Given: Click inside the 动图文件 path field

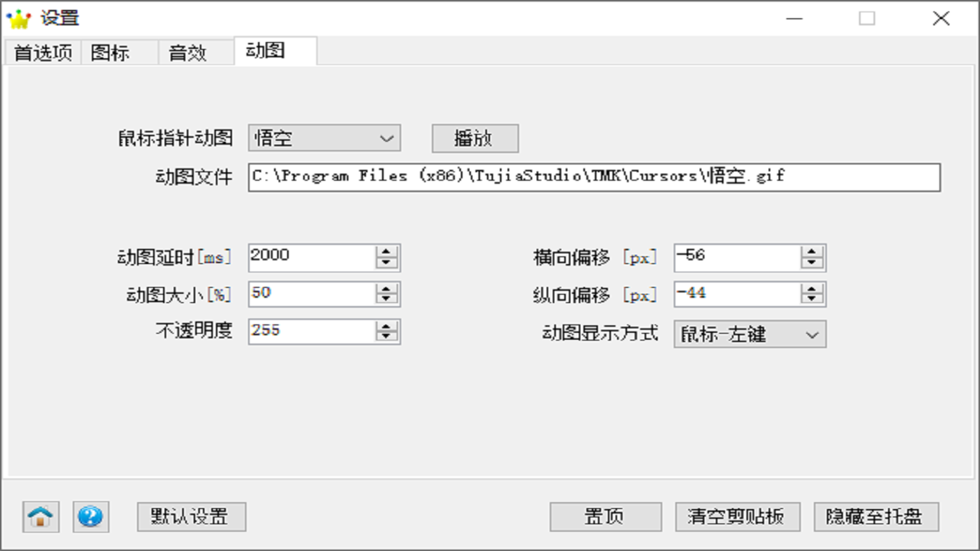Looking at the screenshot, I should [x=536, y=177].
